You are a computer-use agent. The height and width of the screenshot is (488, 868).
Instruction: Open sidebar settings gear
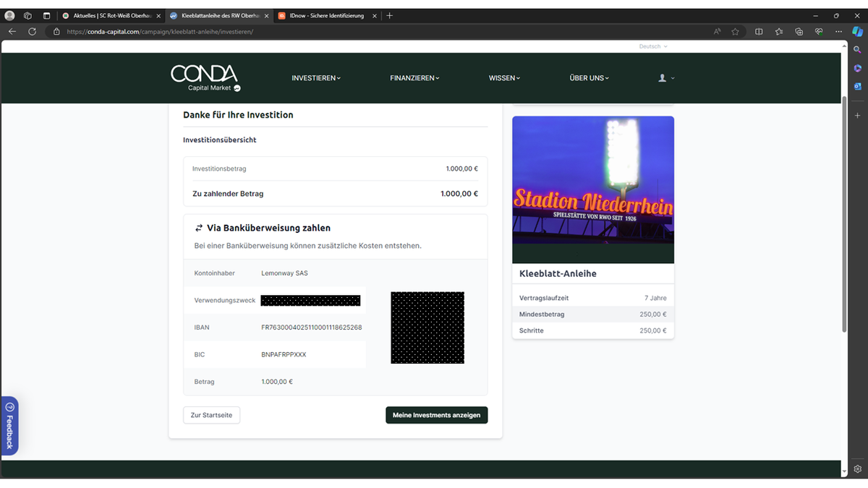pyautogui.click(x=858, y=469)
